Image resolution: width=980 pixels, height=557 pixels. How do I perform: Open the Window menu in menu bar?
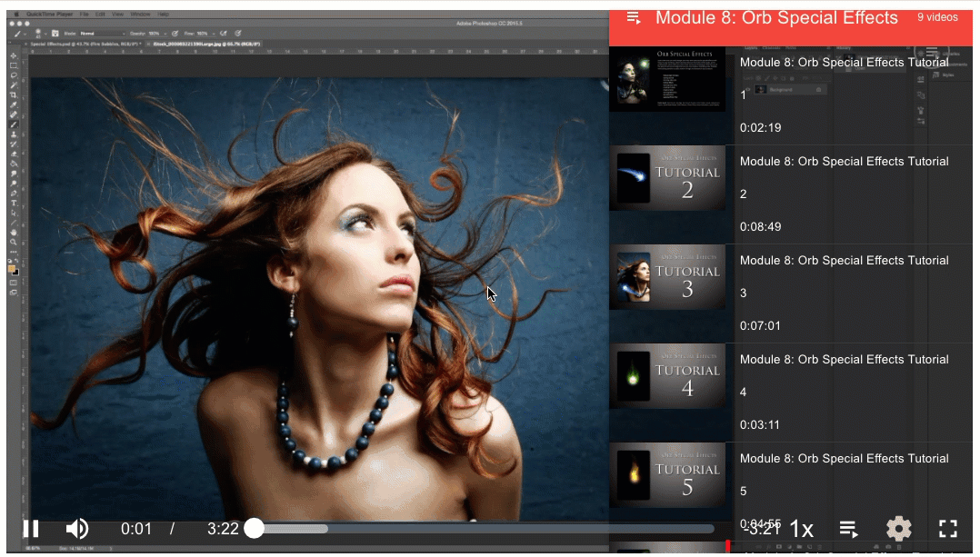pos(140,14)
